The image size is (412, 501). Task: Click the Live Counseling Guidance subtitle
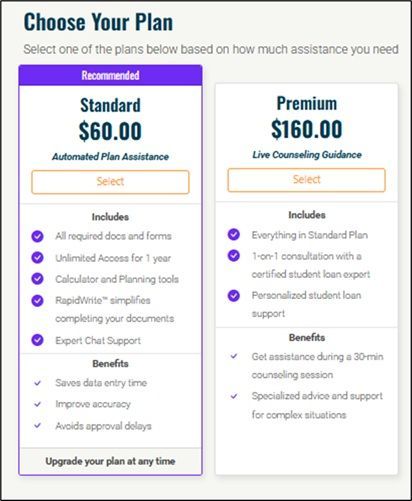click(x=307, y=155)
